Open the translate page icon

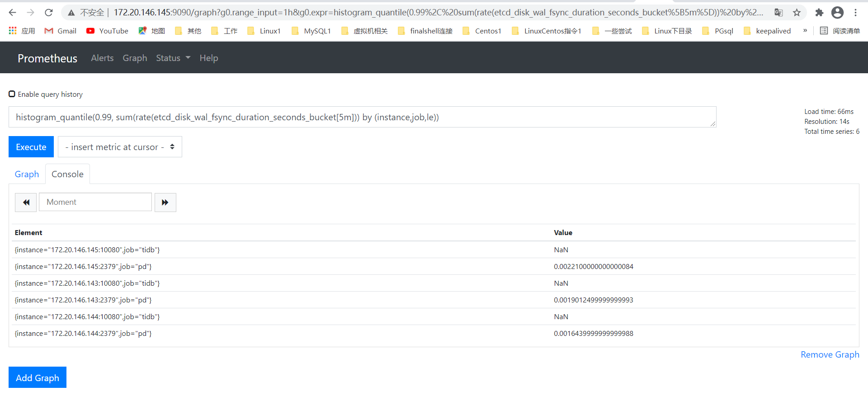(x=778, y=13)
